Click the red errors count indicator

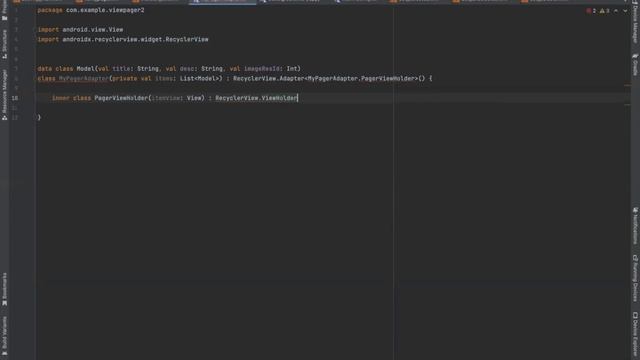point(591,11)
